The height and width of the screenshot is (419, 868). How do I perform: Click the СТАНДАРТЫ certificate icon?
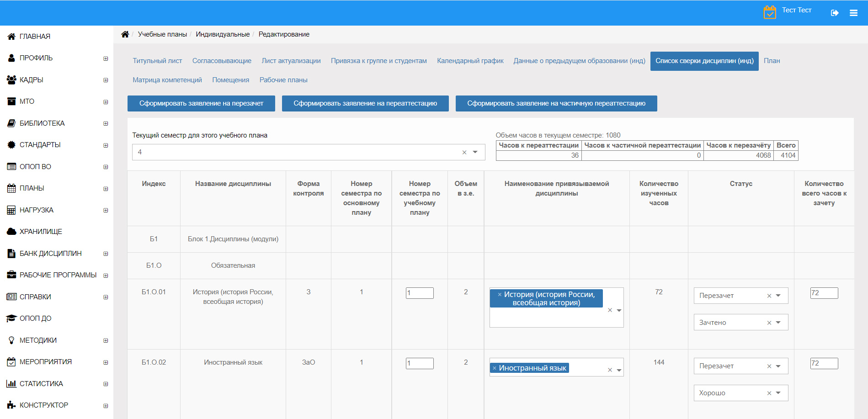pyautogui.click(x=11, y=145)
